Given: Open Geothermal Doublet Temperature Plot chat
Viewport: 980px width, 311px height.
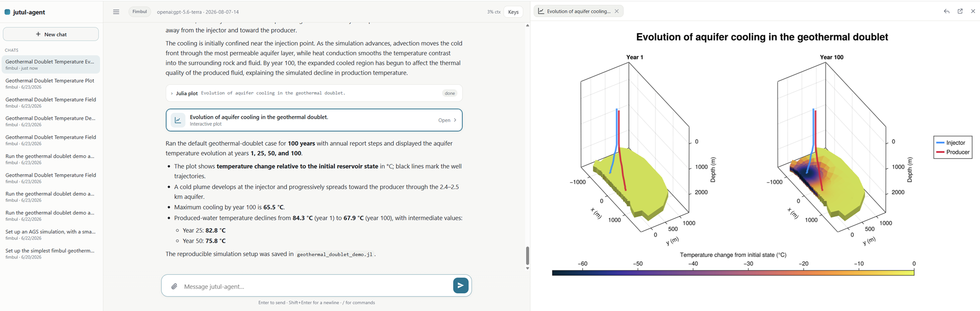Looking at the screenshot, I should click(x=51, y=83).
